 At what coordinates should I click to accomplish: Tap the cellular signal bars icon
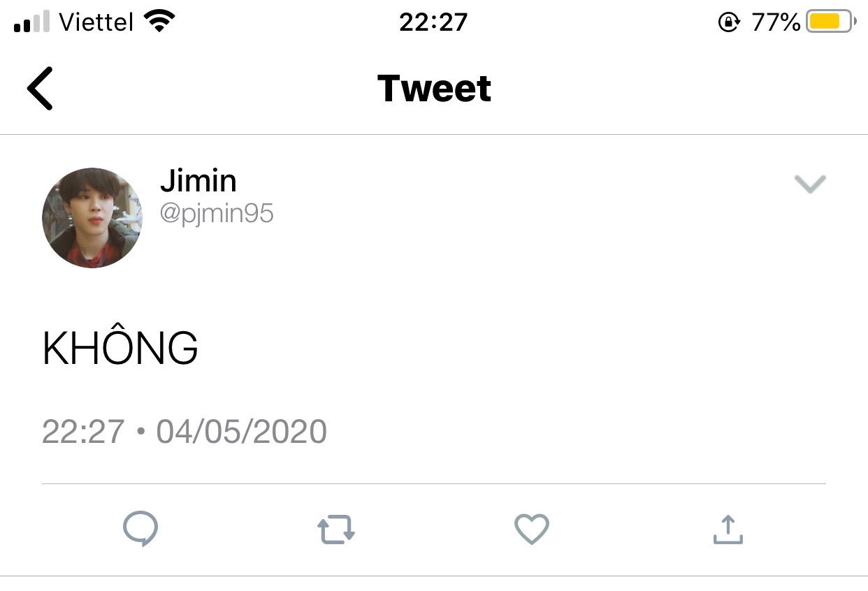31,22
